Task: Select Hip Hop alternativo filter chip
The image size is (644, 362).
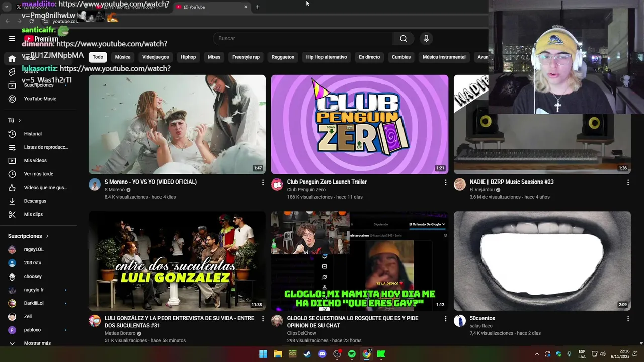Action: pos(327,57)
